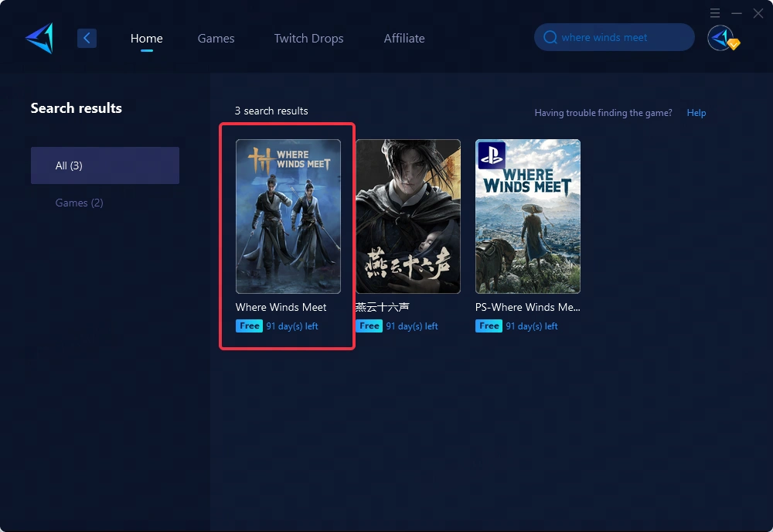Choose the PlayStation Where Winds Meet cover

tap(527, 217)
